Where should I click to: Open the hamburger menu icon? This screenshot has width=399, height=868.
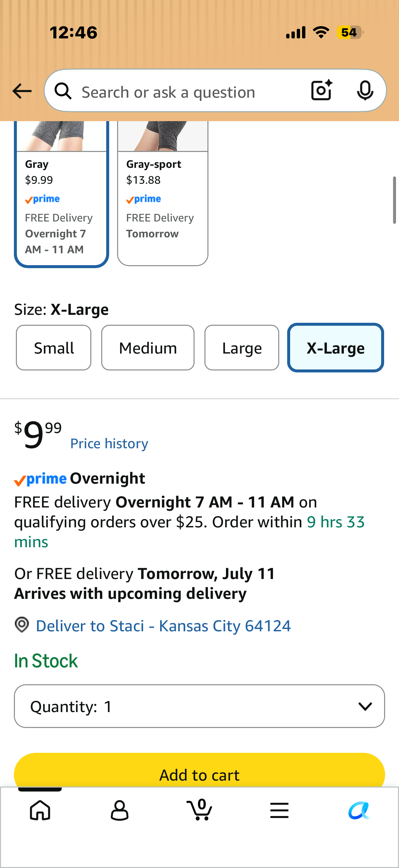(x=279, y=810)
